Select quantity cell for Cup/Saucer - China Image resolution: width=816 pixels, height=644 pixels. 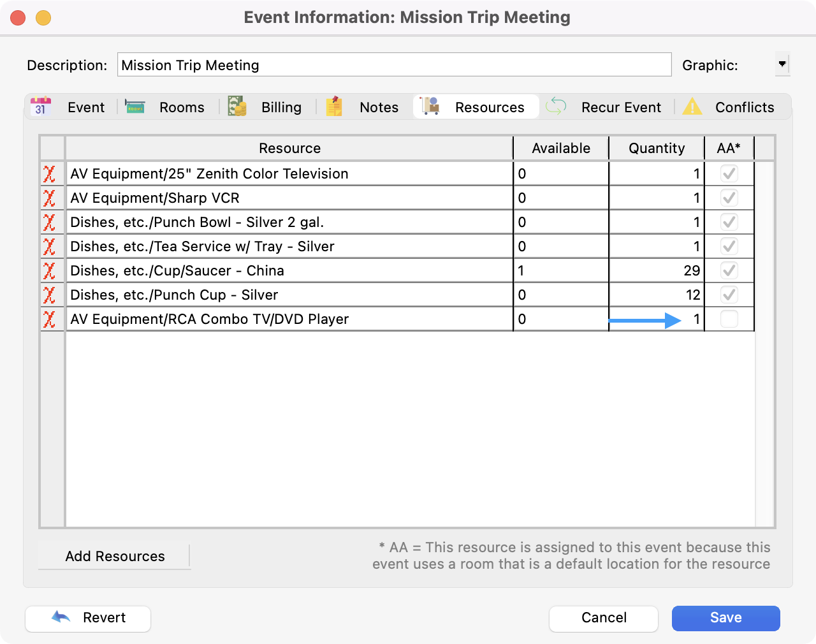coord(657,270)
